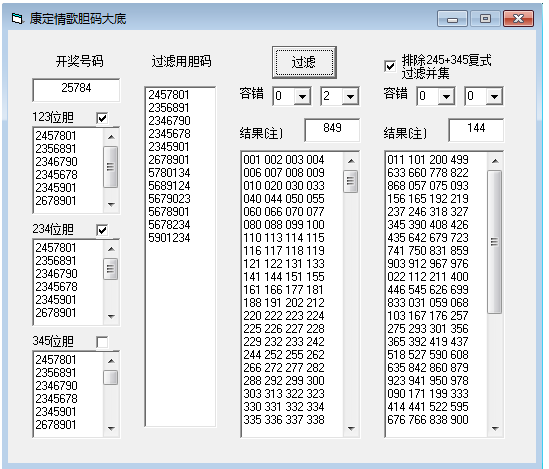Enable the 345位胆 checkbox
This screenshot has width=549, height=469.
point(102,342)
